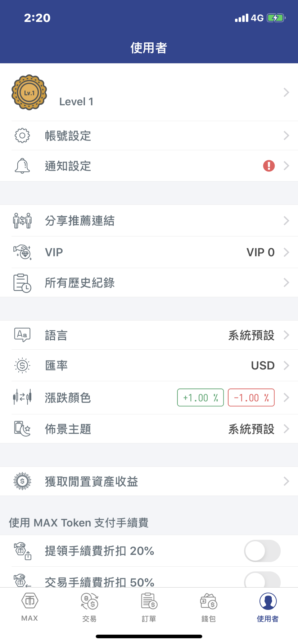
Task: Go to the 訂單 orders tab
Action: point(149,607)
